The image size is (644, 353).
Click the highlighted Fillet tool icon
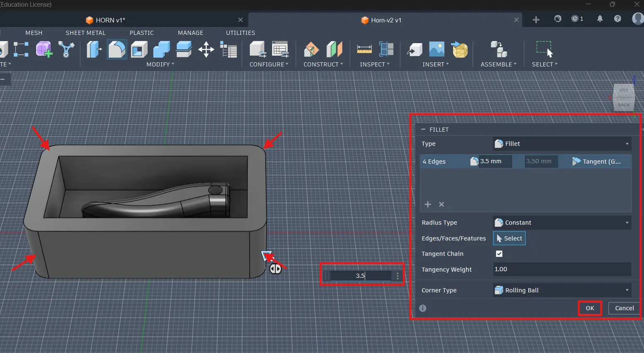[117, 49]
